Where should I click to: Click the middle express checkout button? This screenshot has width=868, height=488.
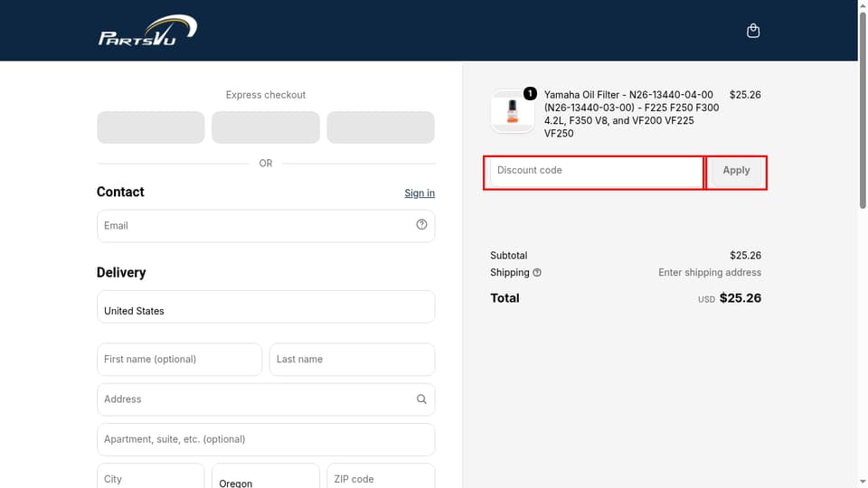266,127
